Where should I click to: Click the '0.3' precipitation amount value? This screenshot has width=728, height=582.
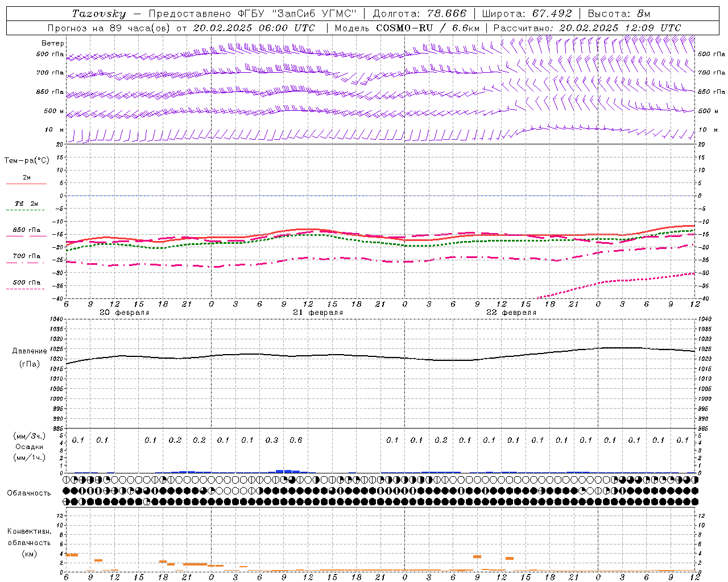click(272, 440)
